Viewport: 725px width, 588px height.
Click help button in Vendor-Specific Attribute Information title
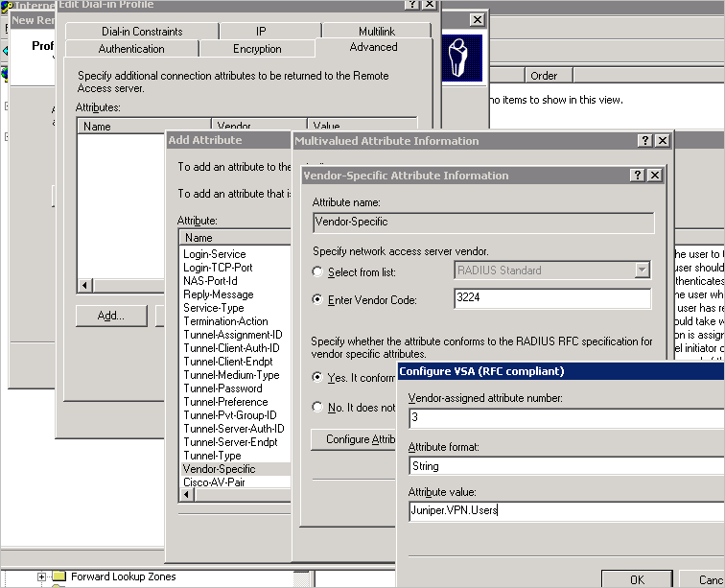[638, 176]
